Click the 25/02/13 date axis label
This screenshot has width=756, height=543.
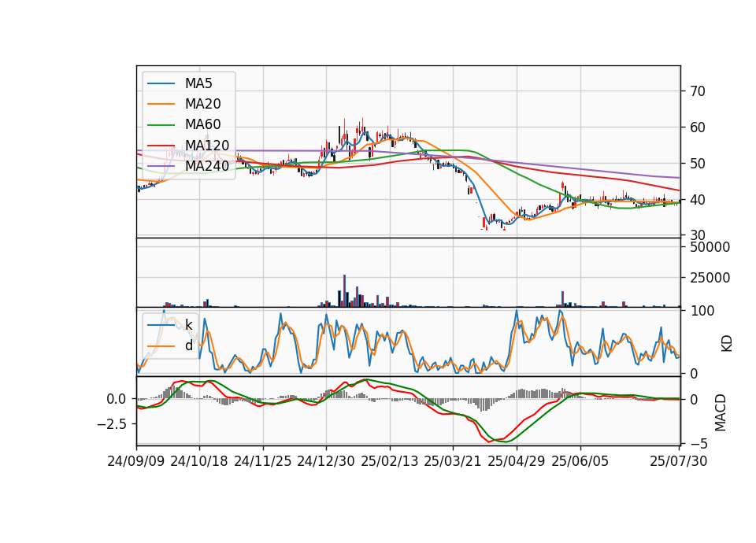[x=390, y=461]
